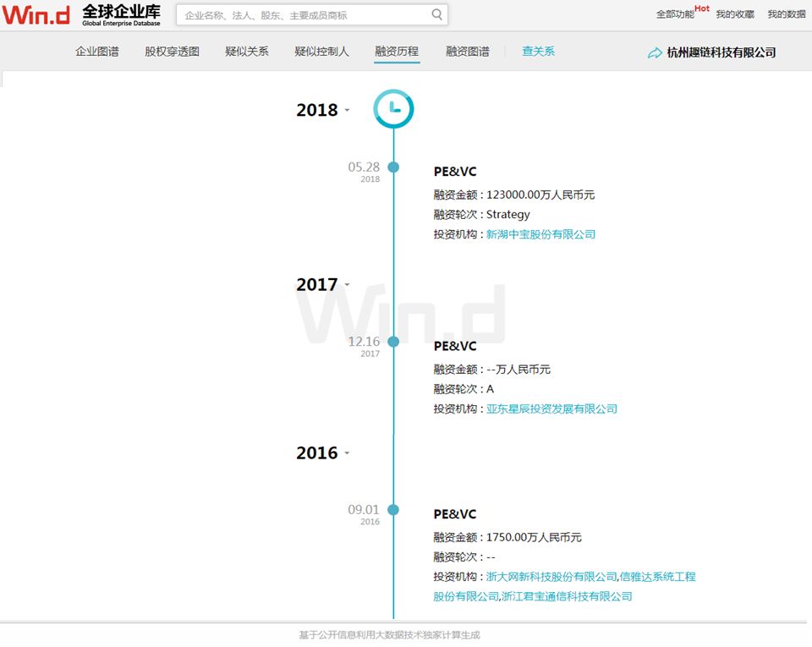Focus the enterprise name search field
The height and width of the screenshot is (647, 812).
pyautogui.click(x=312, y=15)
